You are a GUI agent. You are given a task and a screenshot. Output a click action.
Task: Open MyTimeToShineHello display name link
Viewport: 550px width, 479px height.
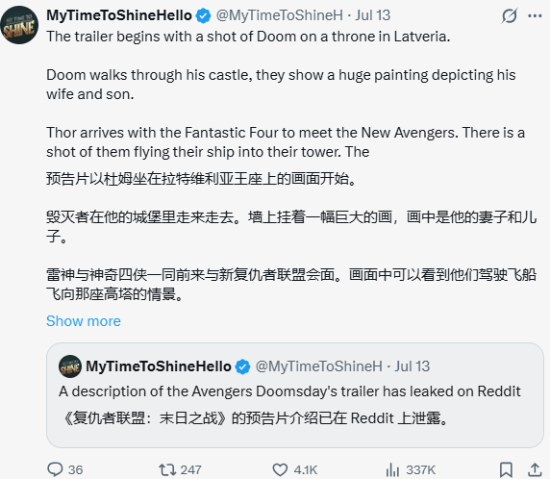point(119,15)
